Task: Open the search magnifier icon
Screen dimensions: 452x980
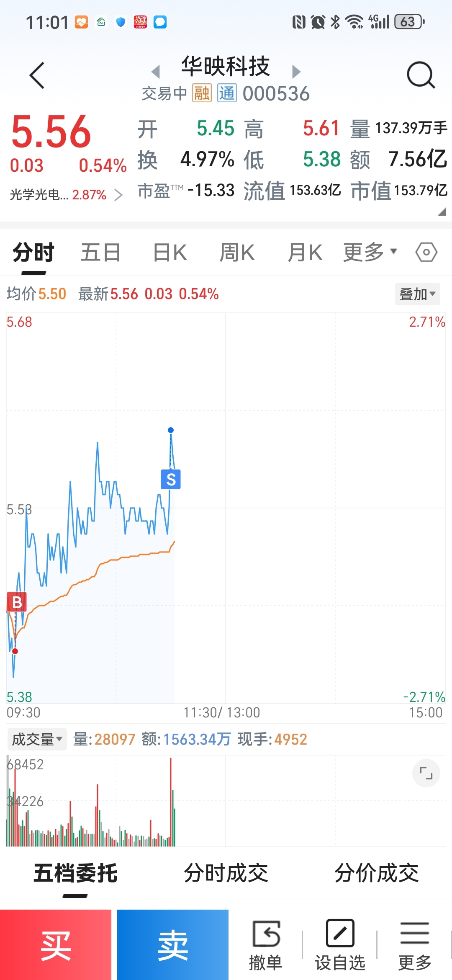Action: 421,75
